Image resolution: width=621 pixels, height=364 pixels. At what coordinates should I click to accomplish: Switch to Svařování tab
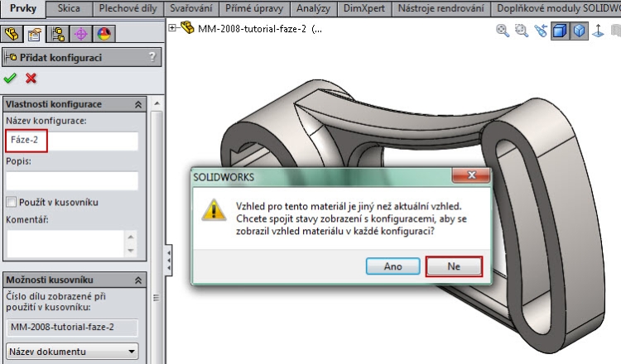[191, 8]
